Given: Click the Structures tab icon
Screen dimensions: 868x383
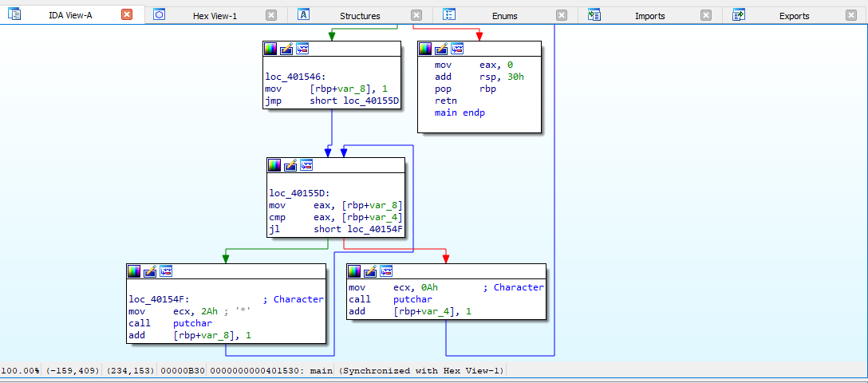Looking at the screenshot, I should click(x=304, y=15).
